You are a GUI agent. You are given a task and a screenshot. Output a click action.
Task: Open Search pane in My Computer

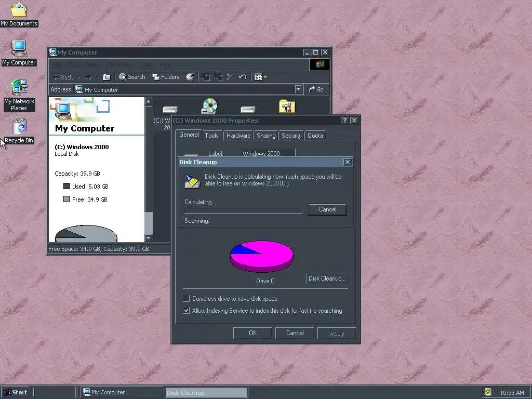[132, 77]
